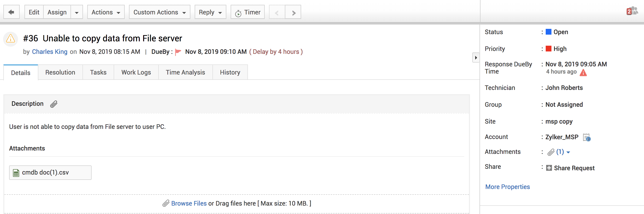Expand the Attachments (1) dropdown
644x214 pixels.
tap(568, 152)
